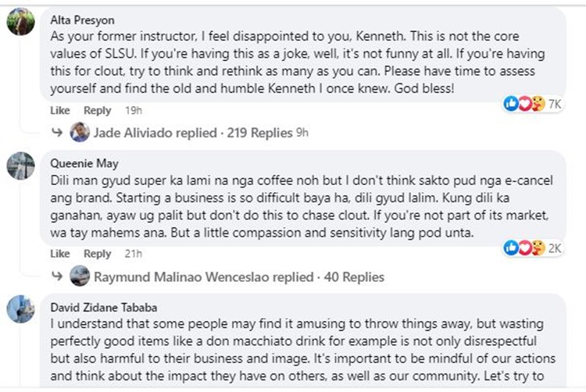This screenshot has width=586, height=392.
Task: Click the reply arrow icon beside Jade Aliviado
Action: coord(57,132)
